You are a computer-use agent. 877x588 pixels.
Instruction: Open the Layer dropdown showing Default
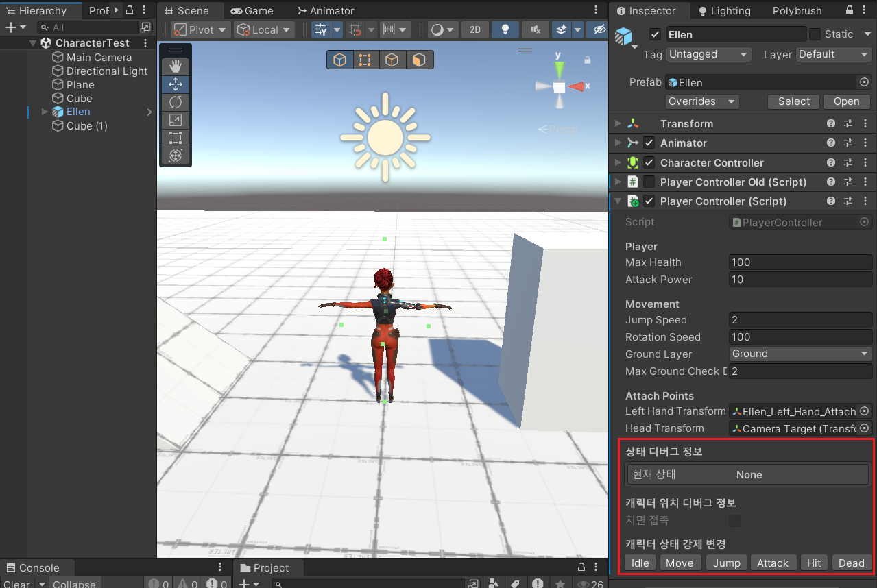(834, 54)
